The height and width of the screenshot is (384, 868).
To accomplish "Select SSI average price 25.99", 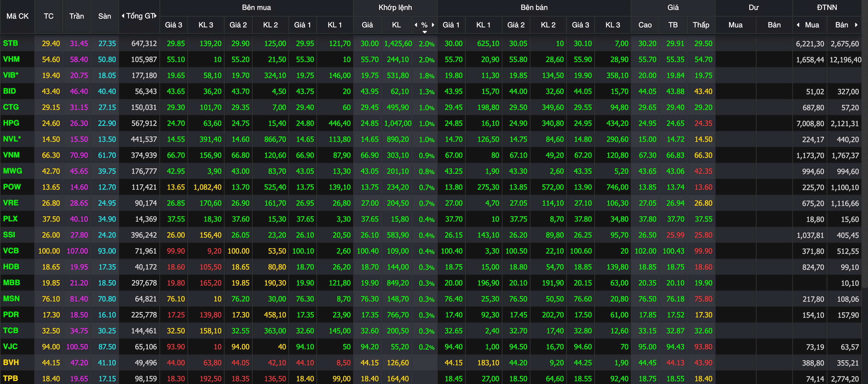I will point(675,235).
